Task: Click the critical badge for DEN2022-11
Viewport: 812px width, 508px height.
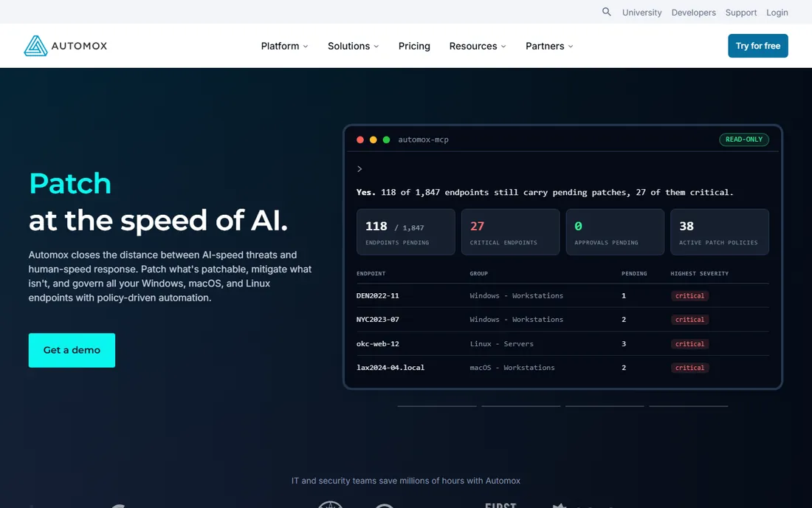Action: (x=689, y=295)
